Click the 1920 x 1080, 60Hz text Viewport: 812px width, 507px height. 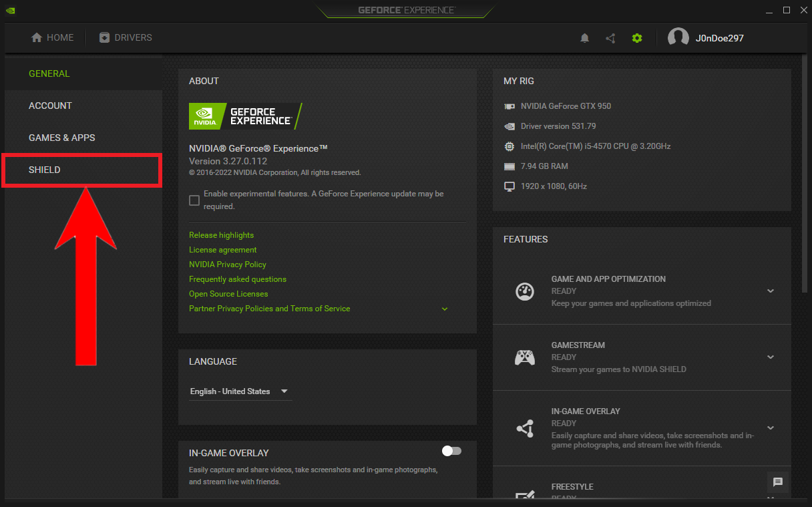[x=554, y=186]
